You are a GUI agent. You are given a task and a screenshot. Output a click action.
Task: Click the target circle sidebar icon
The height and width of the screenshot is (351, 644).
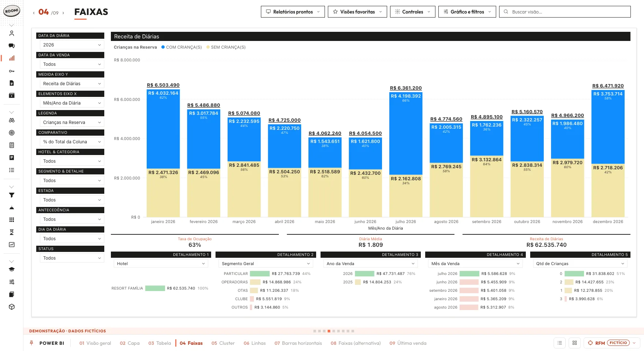click(x=12, y=133)
